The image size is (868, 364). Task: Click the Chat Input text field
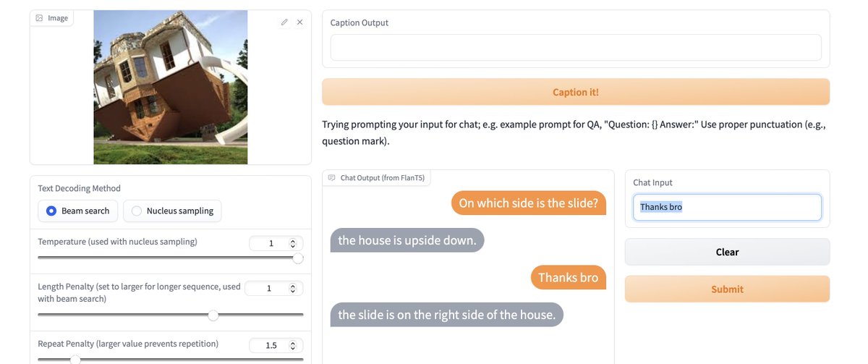[x=727, y=207]
